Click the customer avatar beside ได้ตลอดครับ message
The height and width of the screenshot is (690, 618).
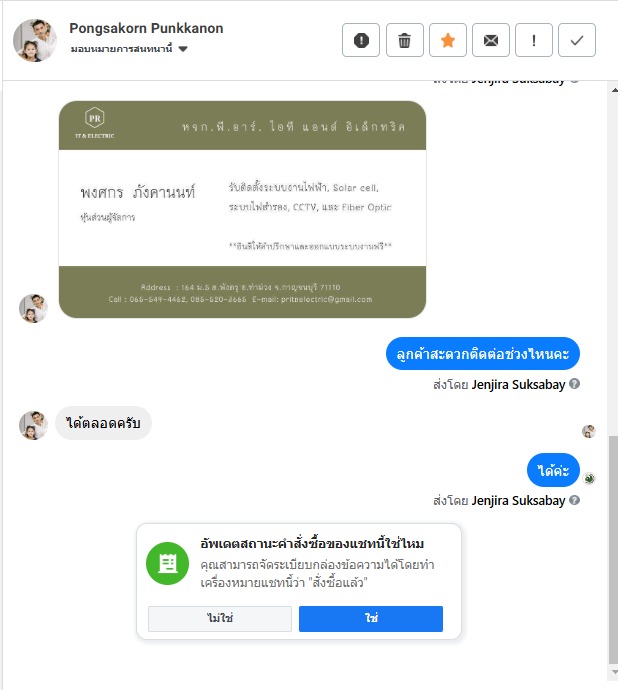click(33, 425)
